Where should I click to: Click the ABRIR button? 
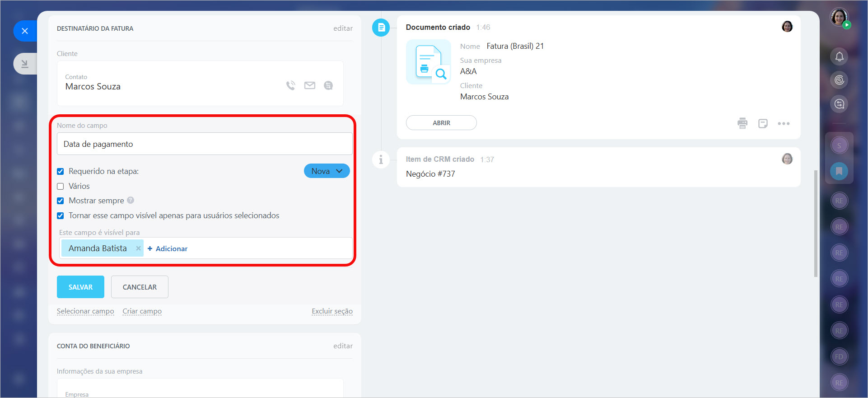click(441, 122)
